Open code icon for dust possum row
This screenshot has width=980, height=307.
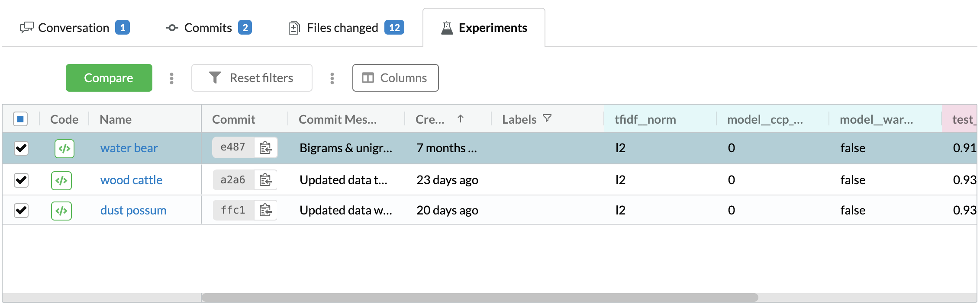pos(61,211)
